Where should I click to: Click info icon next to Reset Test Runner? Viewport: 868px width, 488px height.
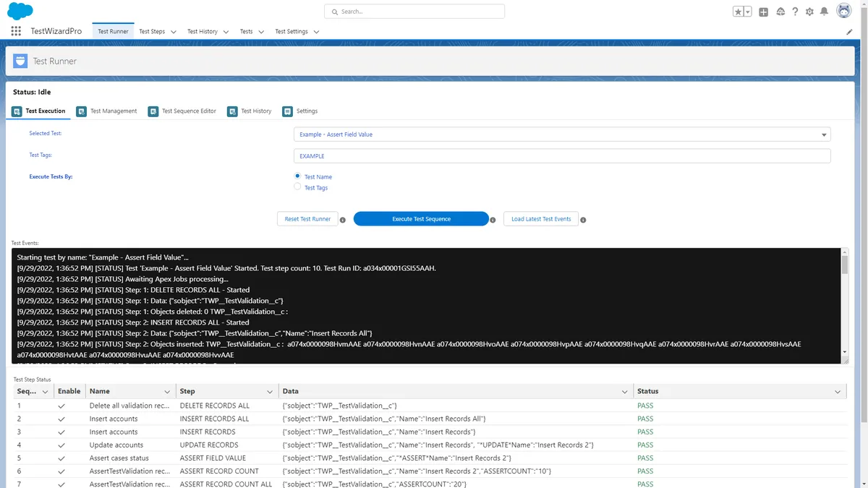[343, 220]
